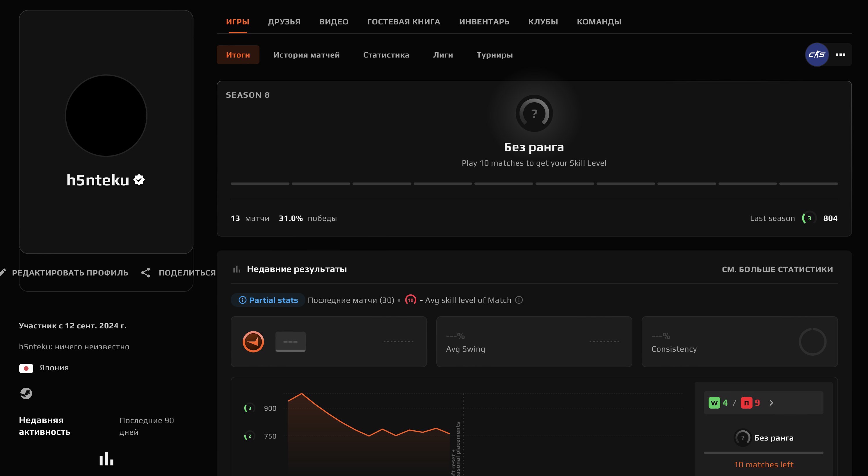Click the placement matches segmented progress bar
Screen dimensions: 868x476
click(534, 183)
